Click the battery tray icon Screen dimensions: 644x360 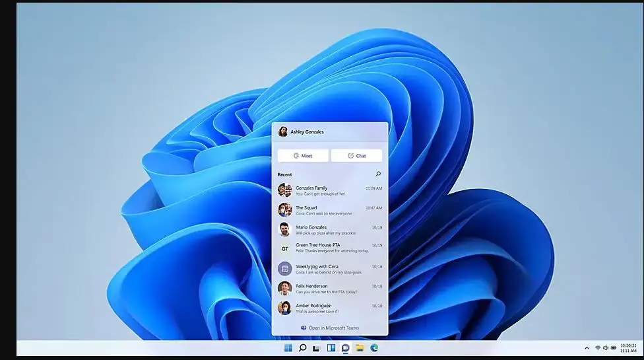click(x=613, y=348)
